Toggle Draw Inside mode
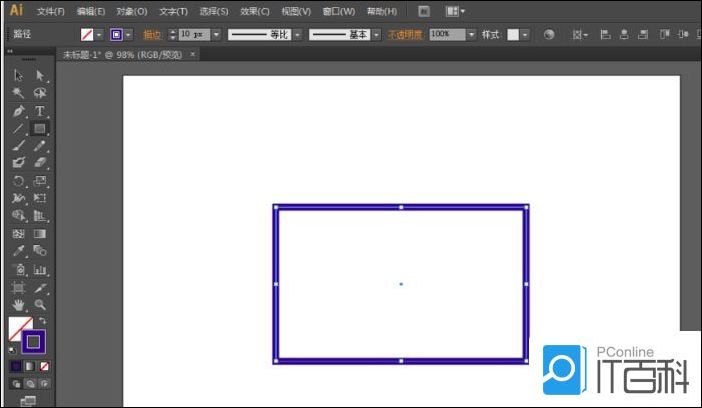This screenshot has width=702, height=408. 44,384
